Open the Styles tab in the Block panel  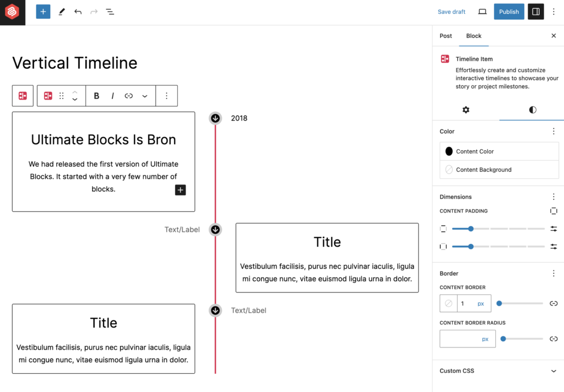(532, 110)
